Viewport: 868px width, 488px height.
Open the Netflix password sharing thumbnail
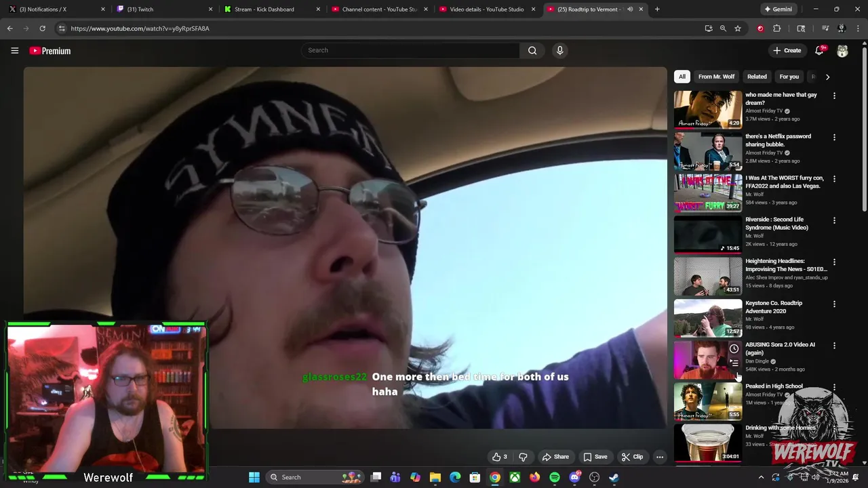[708, 150]
